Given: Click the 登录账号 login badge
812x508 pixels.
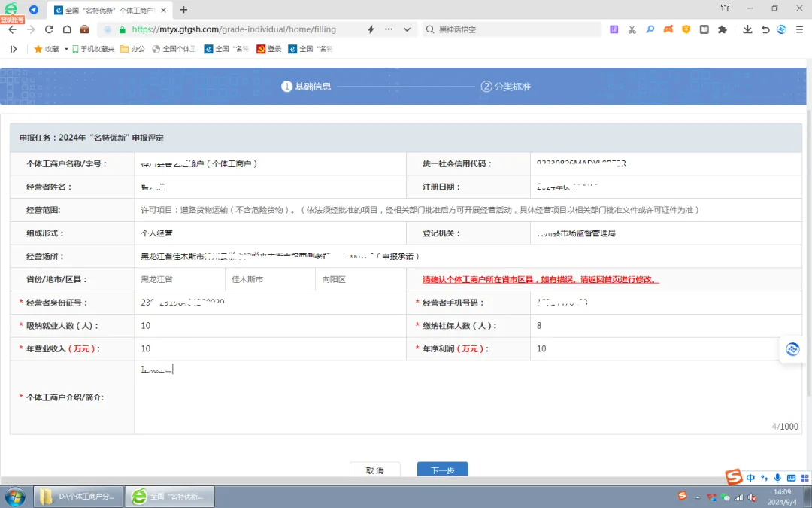Looking at the screenshot, I should pyautogui.click(x=12, y=20).
